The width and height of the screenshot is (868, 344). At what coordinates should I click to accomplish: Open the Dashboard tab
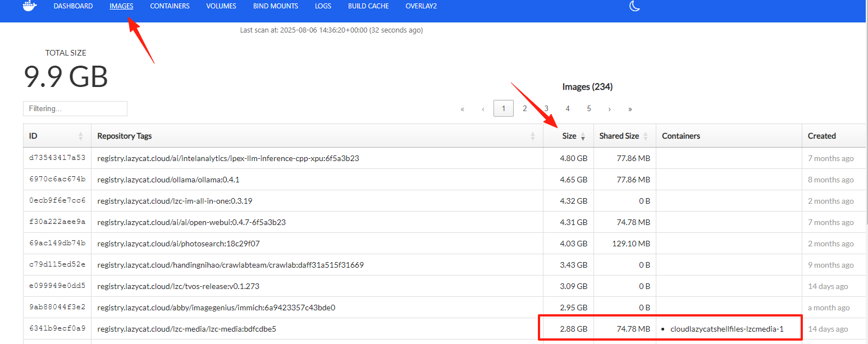(73, 6)
